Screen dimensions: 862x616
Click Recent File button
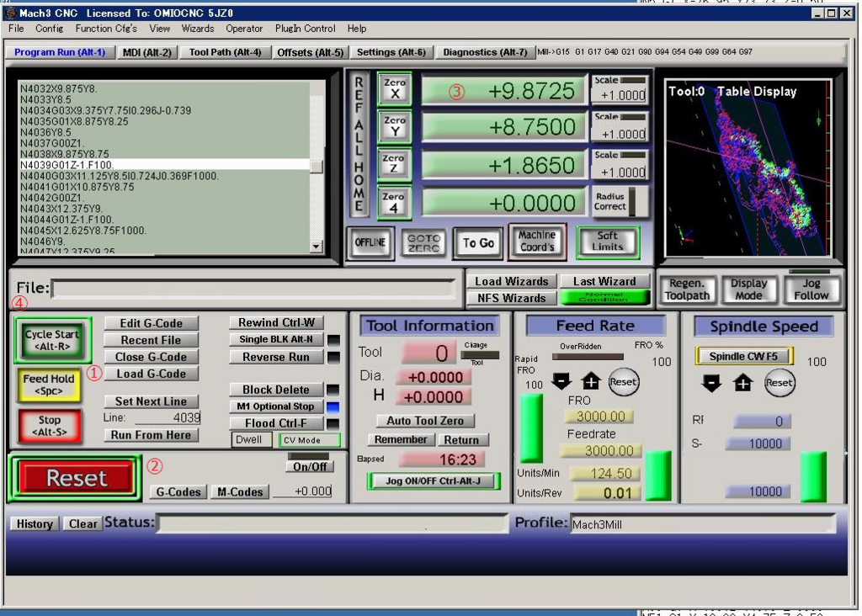152,340
